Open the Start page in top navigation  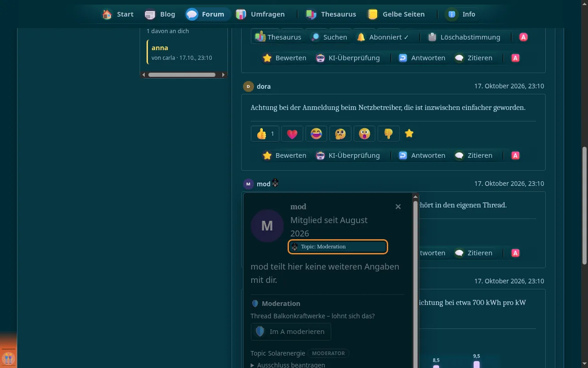118,14
